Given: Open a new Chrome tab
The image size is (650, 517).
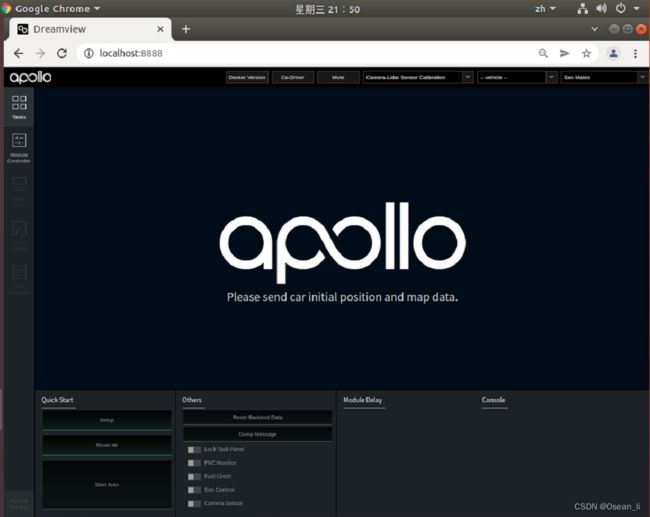Looking at the screenshot, I should coord(186,29).
